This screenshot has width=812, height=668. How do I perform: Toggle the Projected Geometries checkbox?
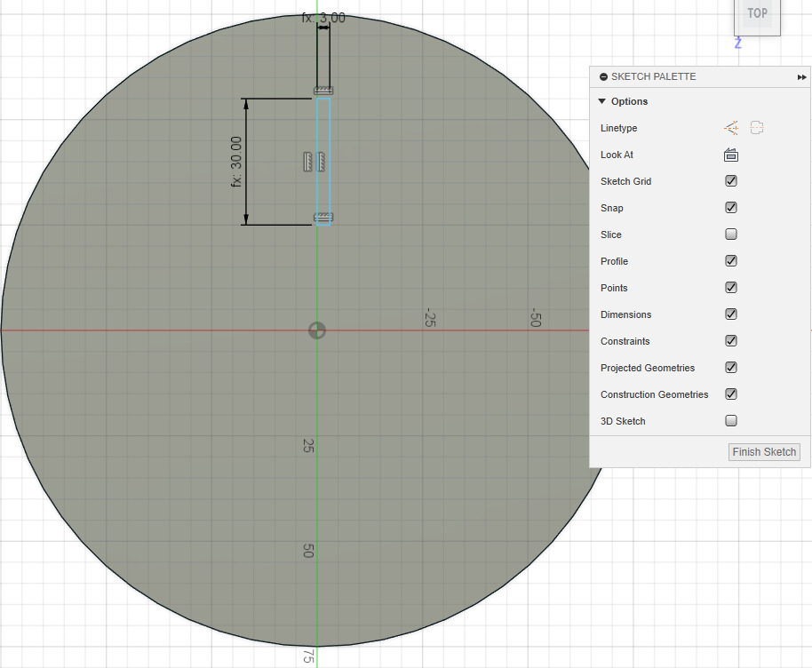[x=730, y=367]
